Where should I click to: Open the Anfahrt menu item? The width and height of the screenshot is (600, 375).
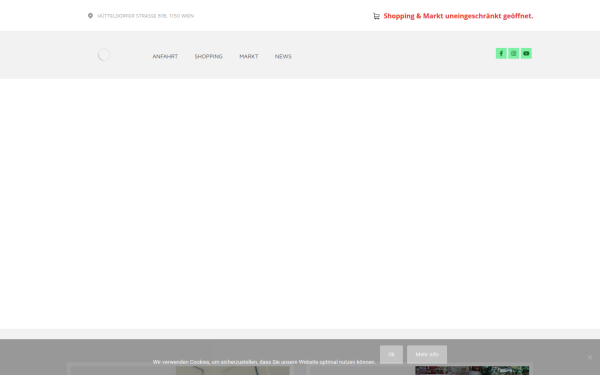pyautogui.click(x=165, y=56)
